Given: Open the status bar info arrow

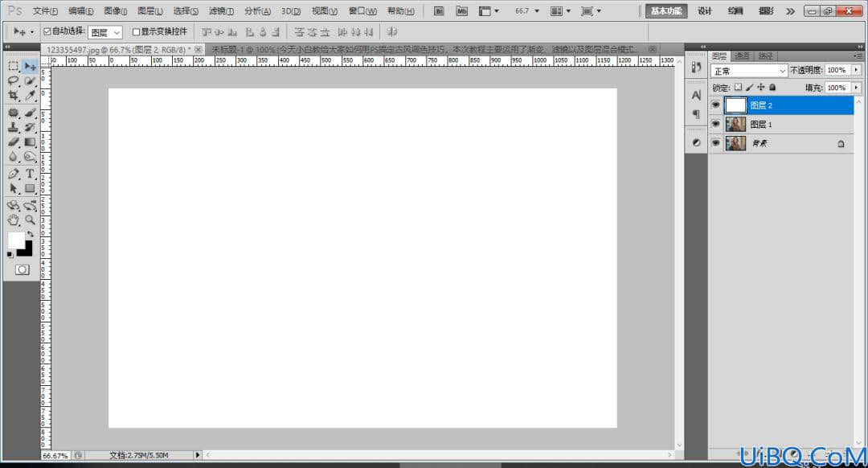Looking at the screenshot, I should 197,454.
